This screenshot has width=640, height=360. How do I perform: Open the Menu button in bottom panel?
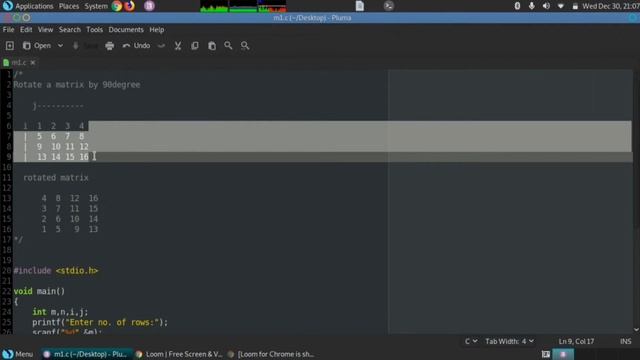pyautogui.click(x=18, y=354)
